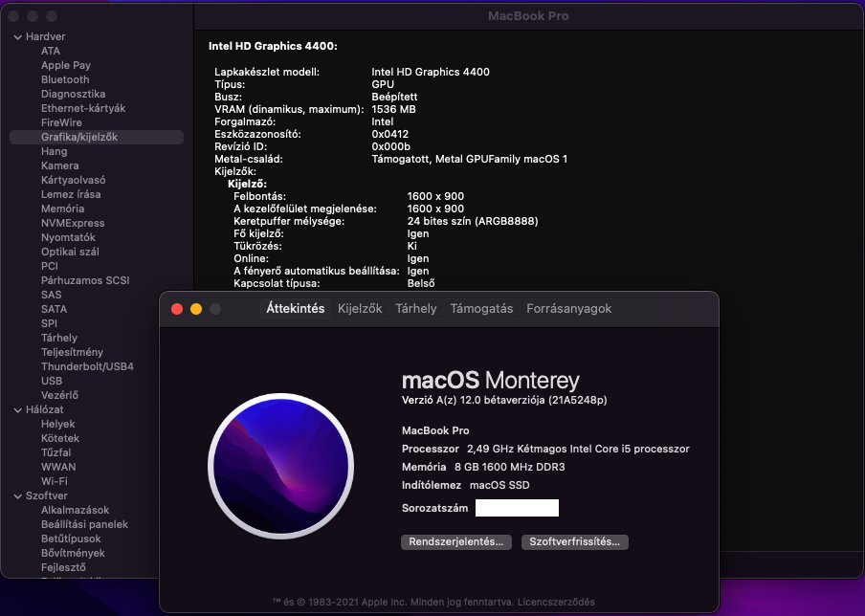
Task: Select the 1536 MB VRAM value
Action: click(394, 109)
